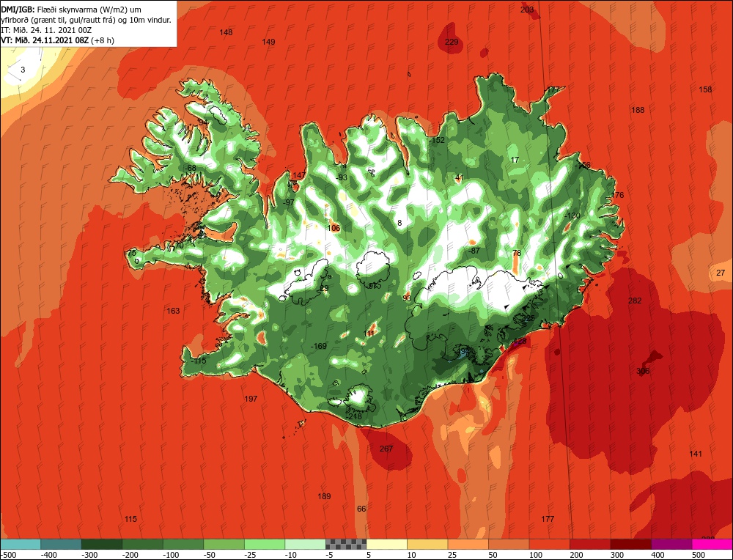Click the value 27 at the right edge

click(x=721, y=273)
